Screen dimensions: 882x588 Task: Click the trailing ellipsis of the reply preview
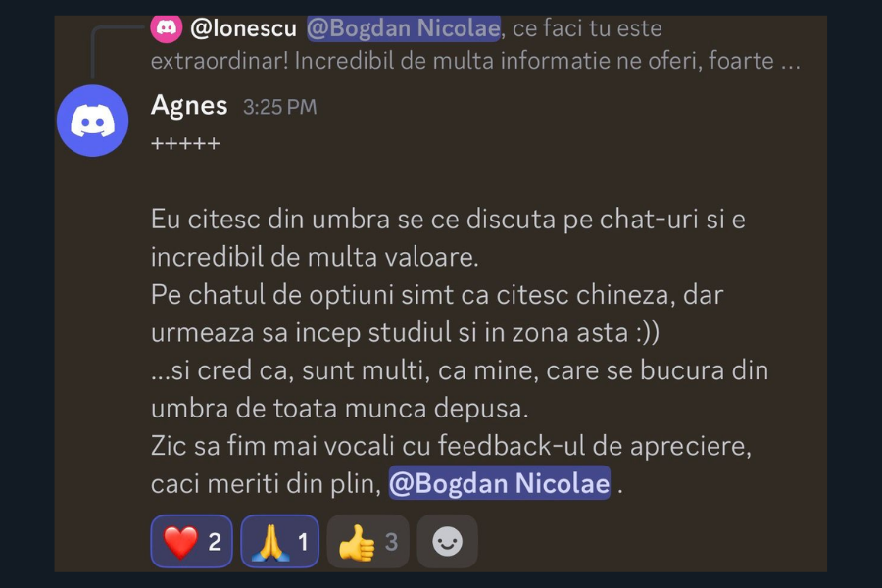click(790, 62)
